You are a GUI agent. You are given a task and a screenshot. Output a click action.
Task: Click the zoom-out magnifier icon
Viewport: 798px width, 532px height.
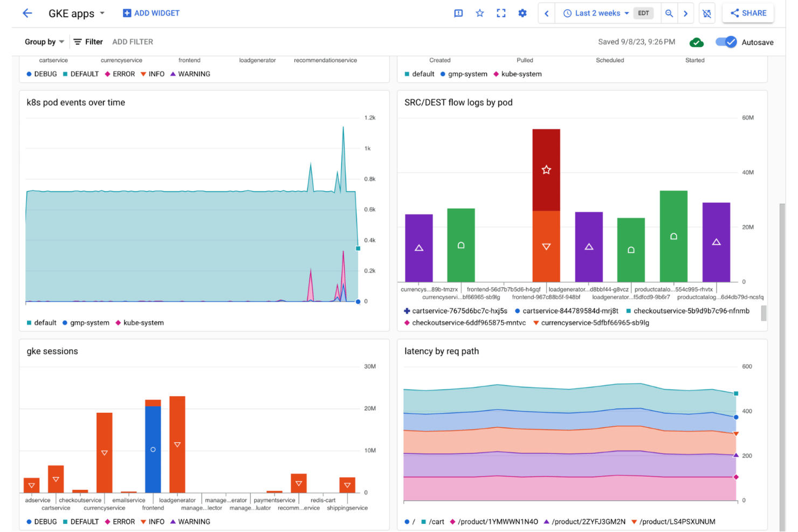[x=669, y=13]
